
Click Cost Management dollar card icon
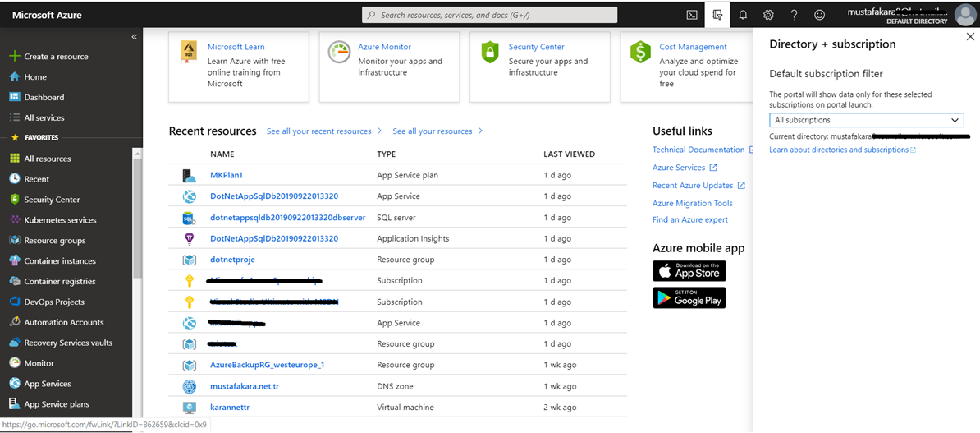coord(641,52)
